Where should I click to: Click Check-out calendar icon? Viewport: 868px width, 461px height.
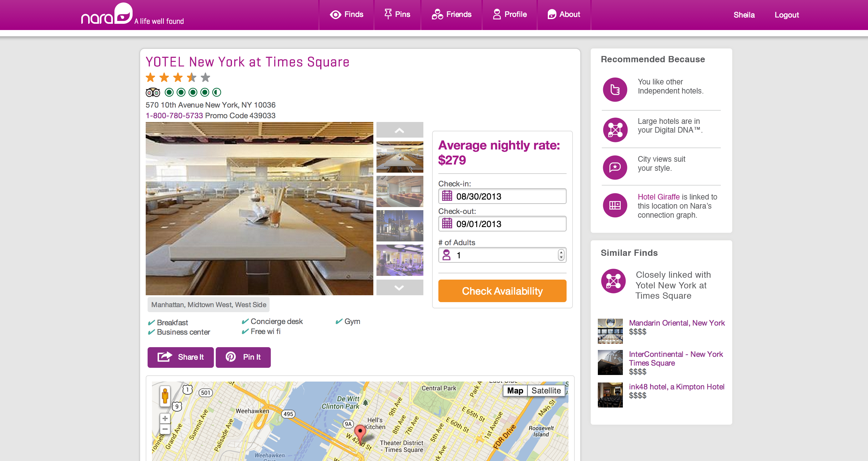pyautogui.click(x=447, y=223)
